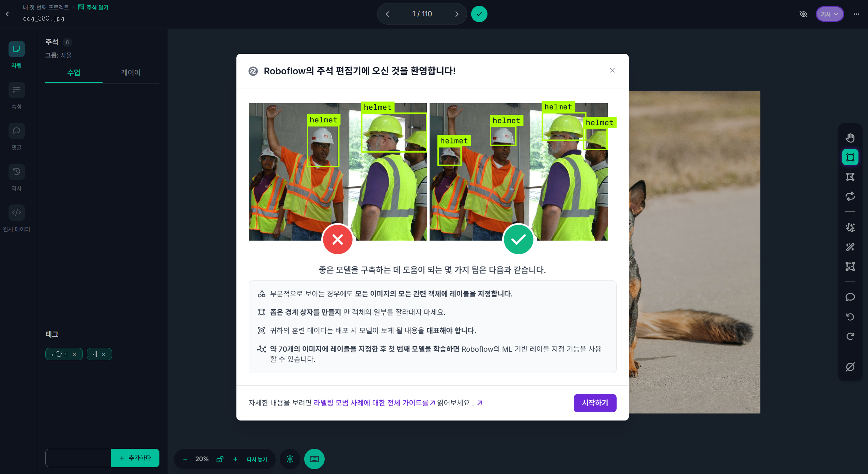Toggle the keyboard shortcuts button
Image resolution: width=868 pixels, height=474 pixels.
click(x=314, y=459)
